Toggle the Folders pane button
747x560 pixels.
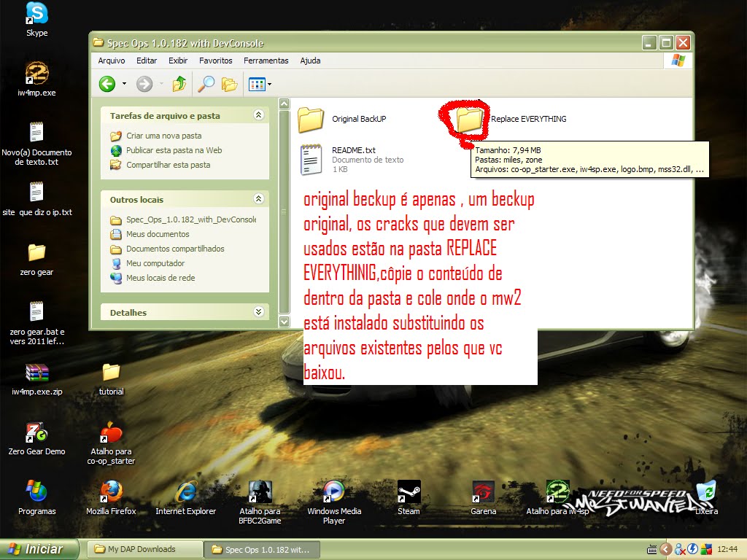tap(229, 85)
